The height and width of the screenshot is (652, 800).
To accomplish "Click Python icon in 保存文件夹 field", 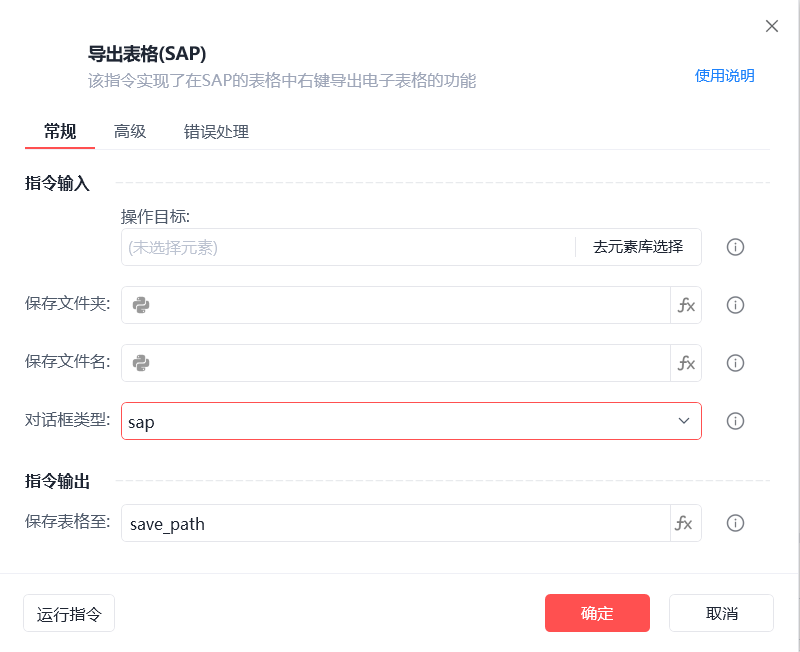I will click(x=141, y=305).
